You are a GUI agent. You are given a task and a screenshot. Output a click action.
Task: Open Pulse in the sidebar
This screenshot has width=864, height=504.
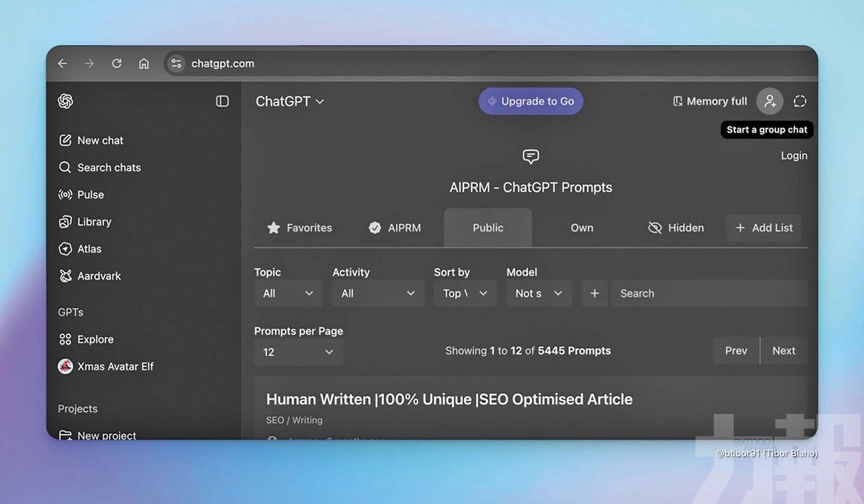pyautogui.click(x=91, y=195)
